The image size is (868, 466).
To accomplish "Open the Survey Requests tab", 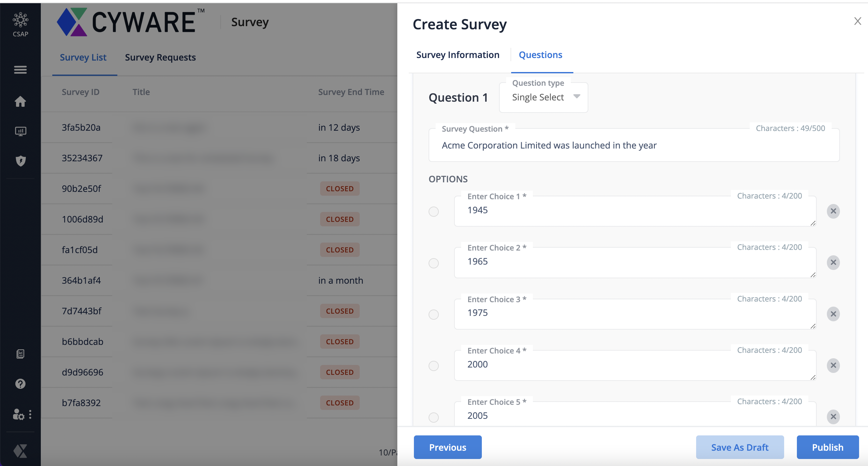I will (160, 58).
